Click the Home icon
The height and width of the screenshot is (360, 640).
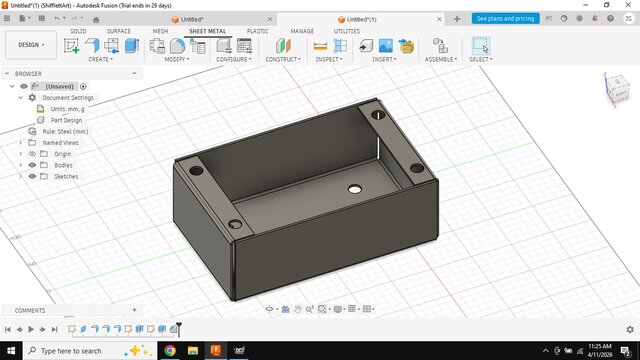click(96, 20)
